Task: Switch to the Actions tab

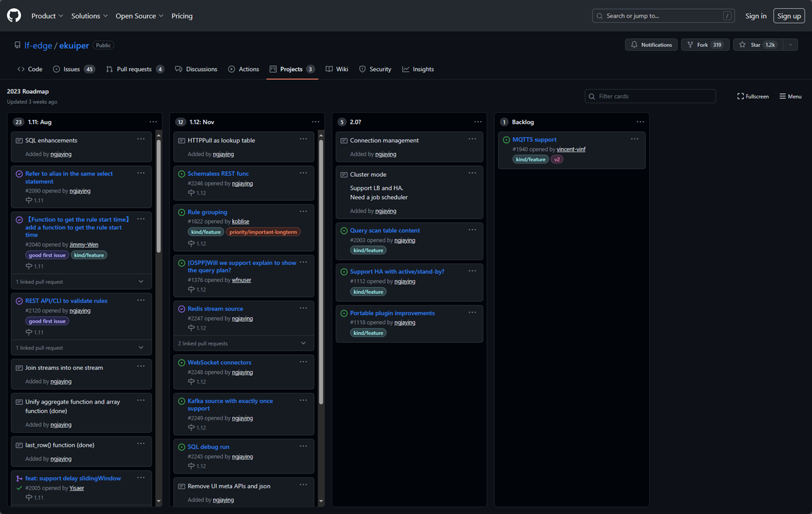Action: click(244, 69)
